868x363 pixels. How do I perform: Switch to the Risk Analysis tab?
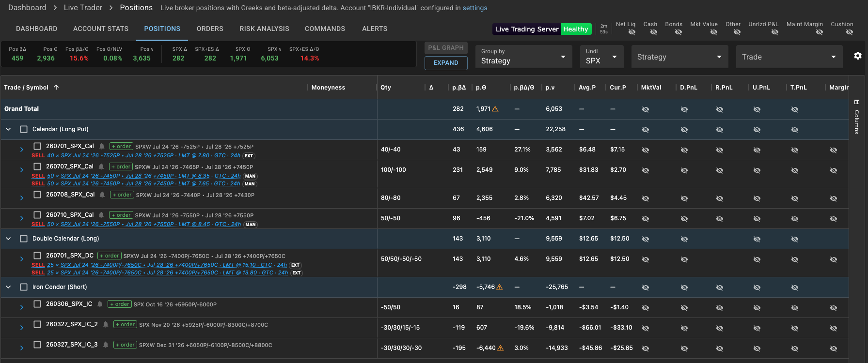[x=264, y=29]
